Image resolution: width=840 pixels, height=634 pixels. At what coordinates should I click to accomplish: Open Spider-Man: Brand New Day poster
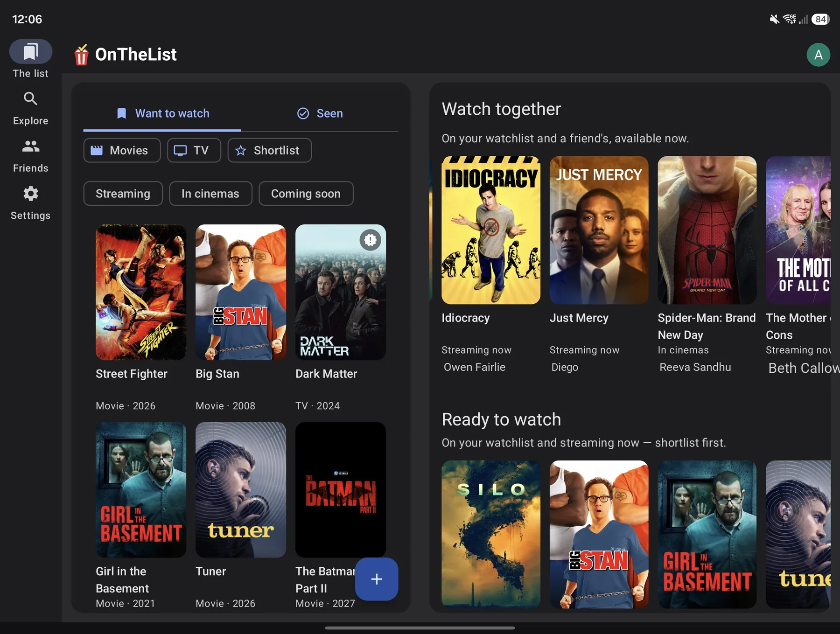tap(707, 230)
